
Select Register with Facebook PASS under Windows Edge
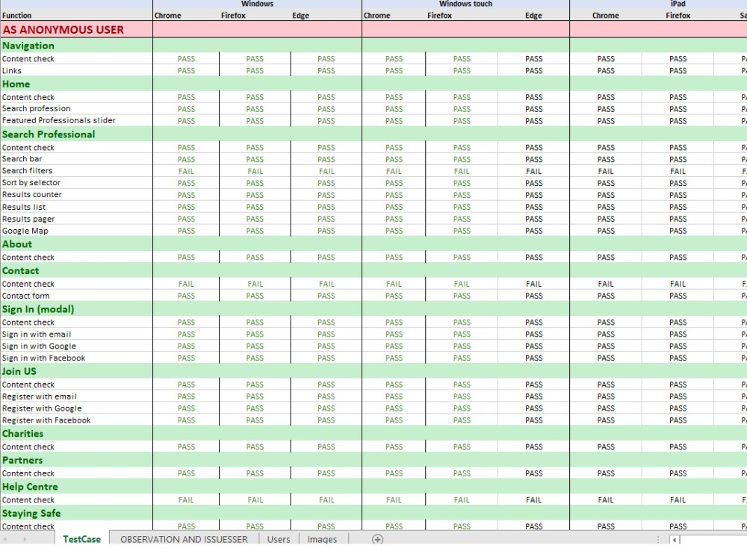(326, 420)
